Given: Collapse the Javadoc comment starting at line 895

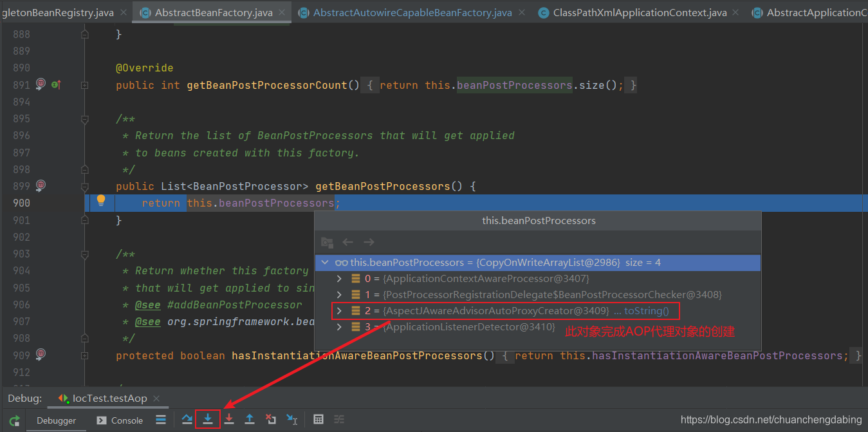Looking at the screenshot, I should [85, 119].
